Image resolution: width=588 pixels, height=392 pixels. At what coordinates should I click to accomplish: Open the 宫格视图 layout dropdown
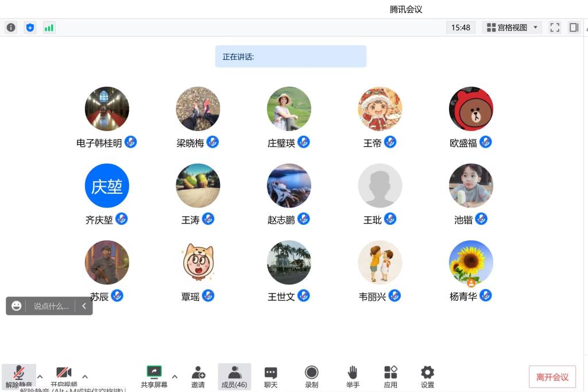512,28
